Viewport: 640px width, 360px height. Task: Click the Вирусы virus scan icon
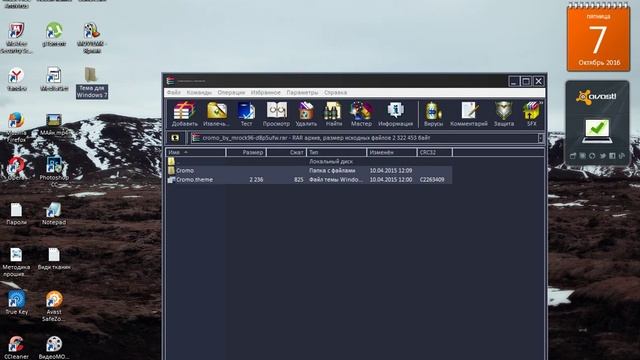pos(433,114)
